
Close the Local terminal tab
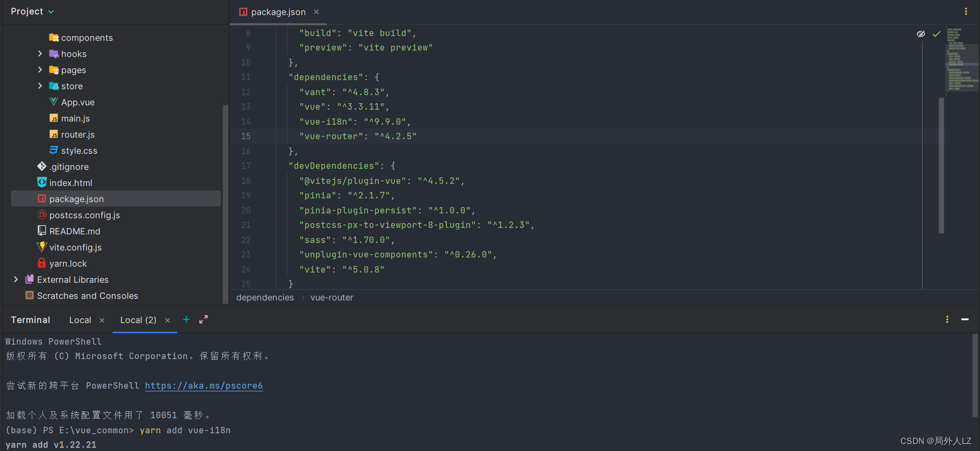click(102, 320)
